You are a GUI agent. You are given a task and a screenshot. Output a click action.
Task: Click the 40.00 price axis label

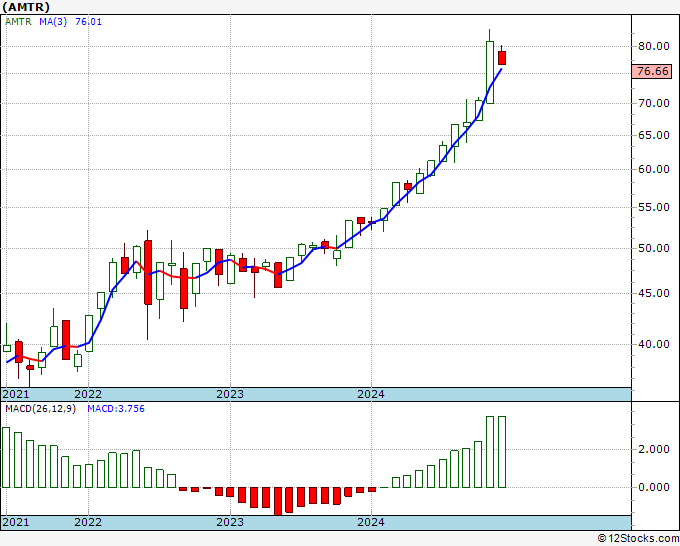click(x=654, y=344)
